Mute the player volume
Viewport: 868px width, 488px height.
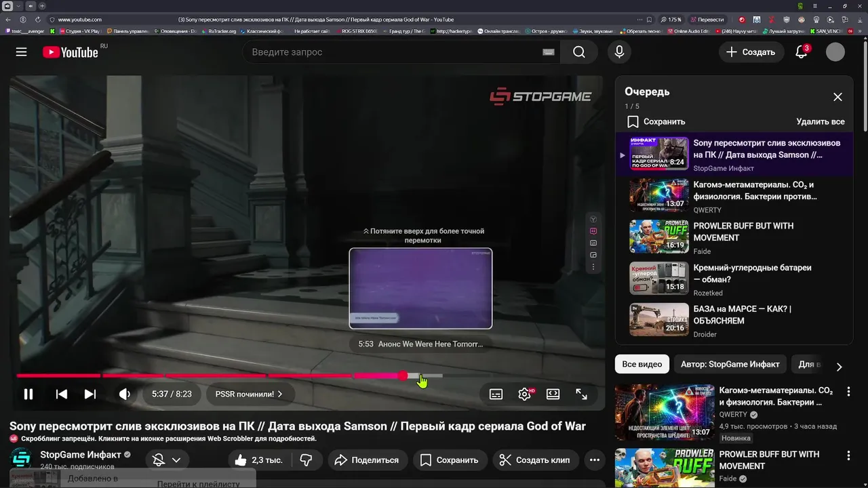tap(125, 394)
